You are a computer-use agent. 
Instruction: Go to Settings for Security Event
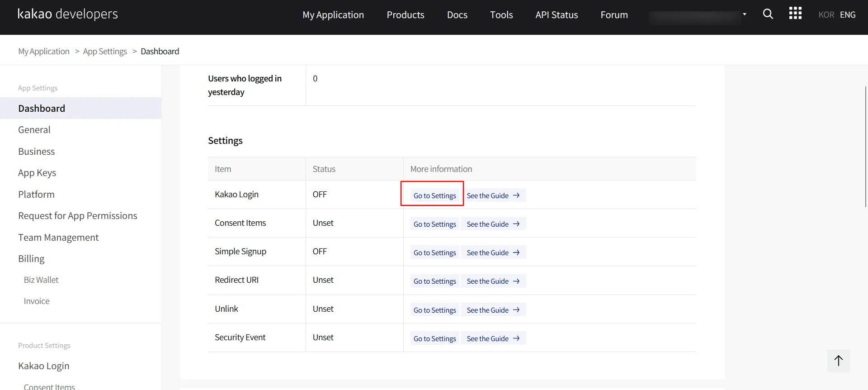click(x=435, y=338)
